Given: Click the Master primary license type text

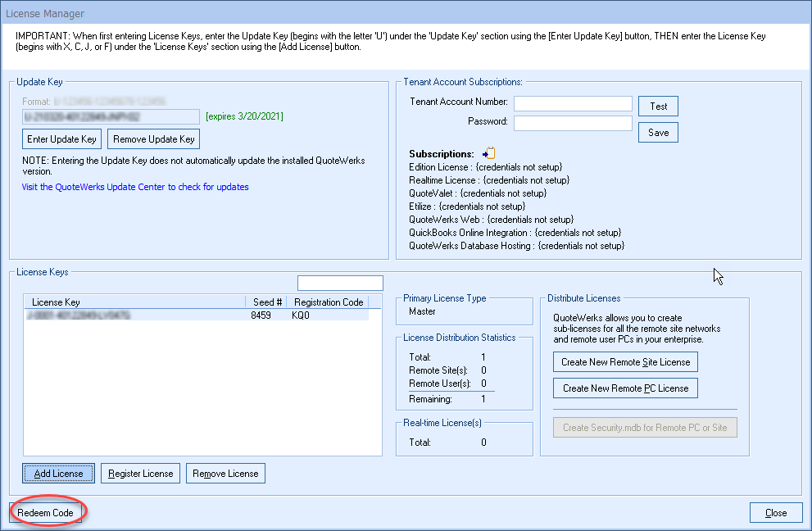Looking at the screenshot, I should tap(422, 311).
